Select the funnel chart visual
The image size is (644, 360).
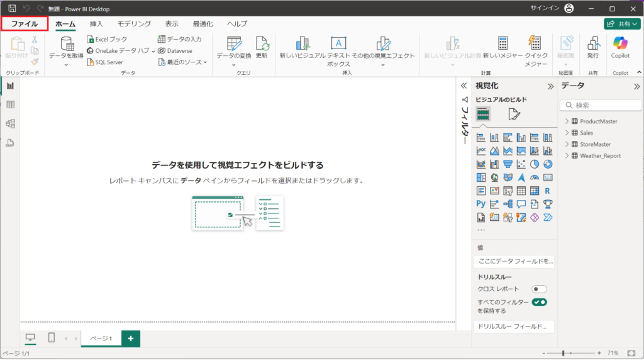(x=508, y=164)
